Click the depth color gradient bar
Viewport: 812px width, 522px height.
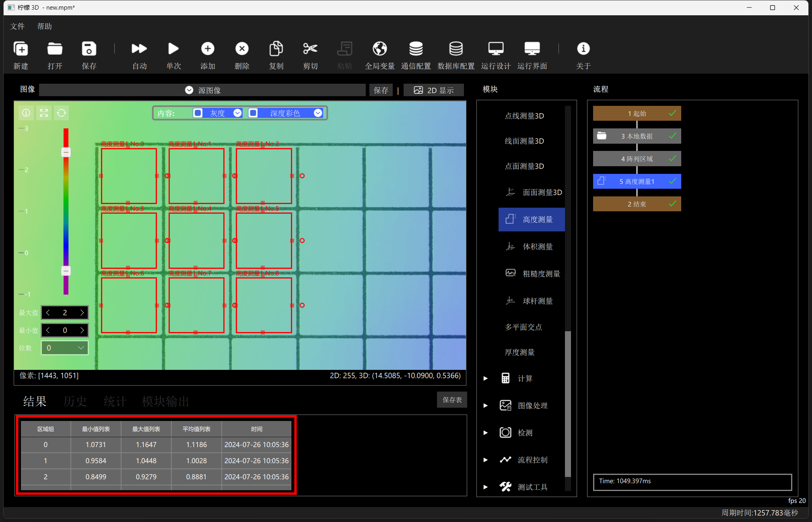pos(66,211)
